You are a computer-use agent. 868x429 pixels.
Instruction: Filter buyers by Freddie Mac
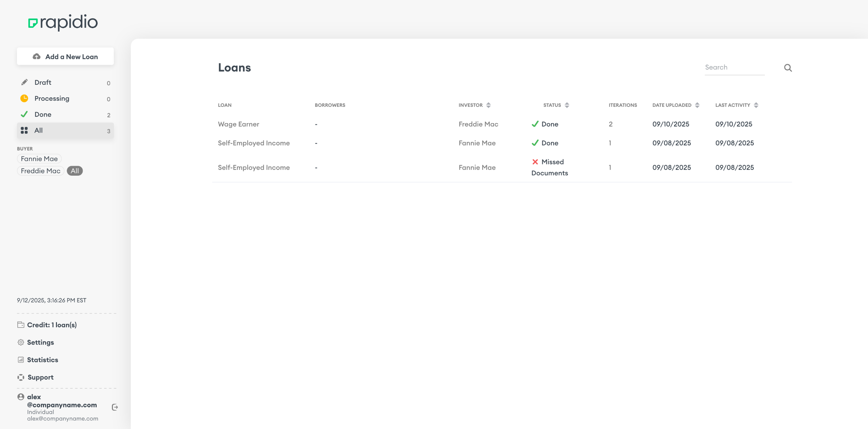point(41,171)
